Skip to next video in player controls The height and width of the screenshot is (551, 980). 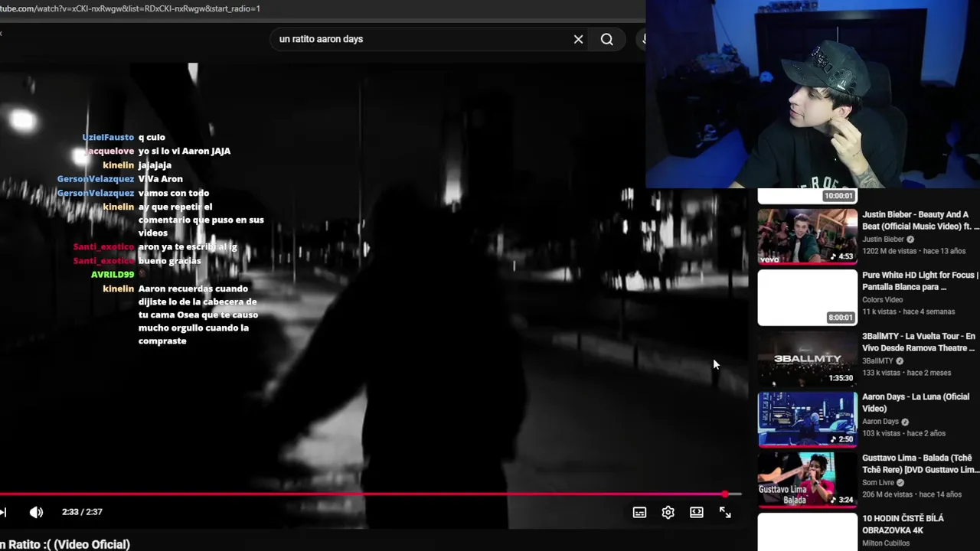point(3,512)
